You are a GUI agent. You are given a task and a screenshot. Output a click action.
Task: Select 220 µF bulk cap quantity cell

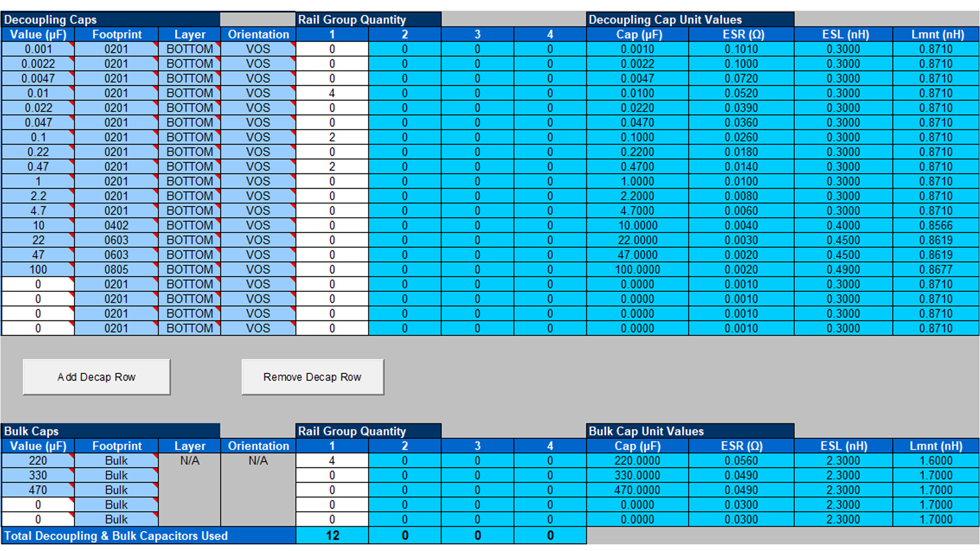pos(332,461)
